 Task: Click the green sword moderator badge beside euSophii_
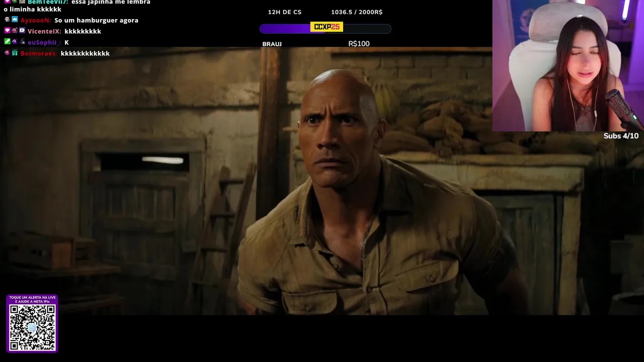coord(7,42)
